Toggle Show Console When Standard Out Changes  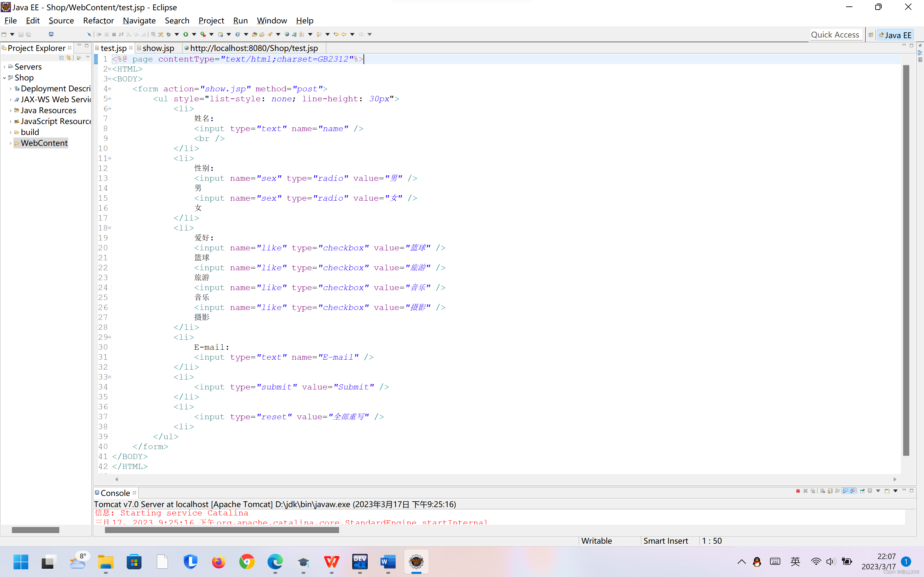(845, 491)
